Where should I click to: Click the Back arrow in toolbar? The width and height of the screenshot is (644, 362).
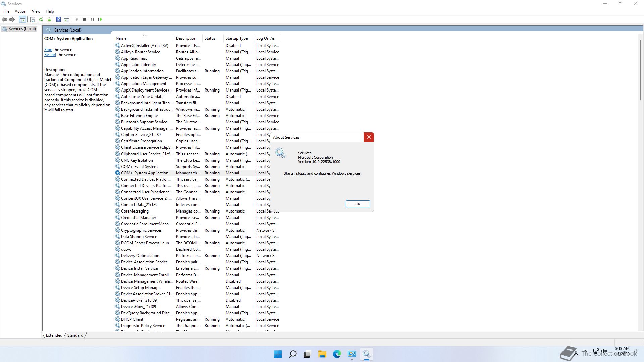4,19
